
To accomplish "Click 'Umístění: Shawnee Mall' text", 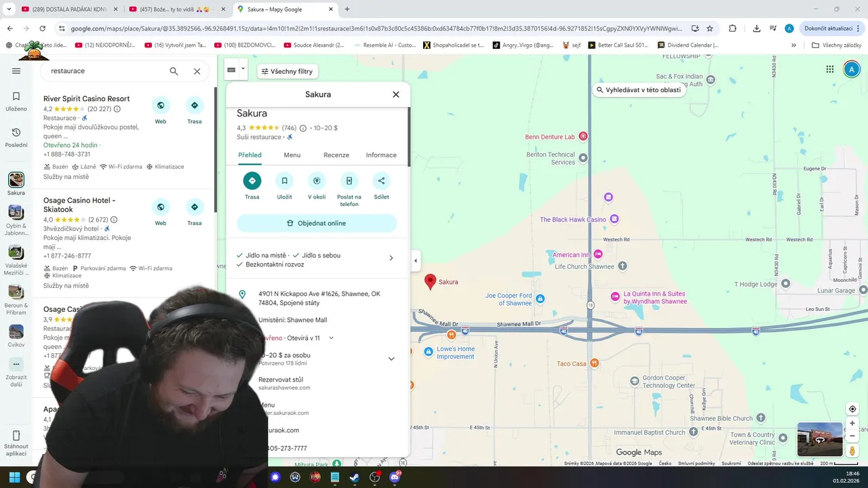I will tap(292, 320).
